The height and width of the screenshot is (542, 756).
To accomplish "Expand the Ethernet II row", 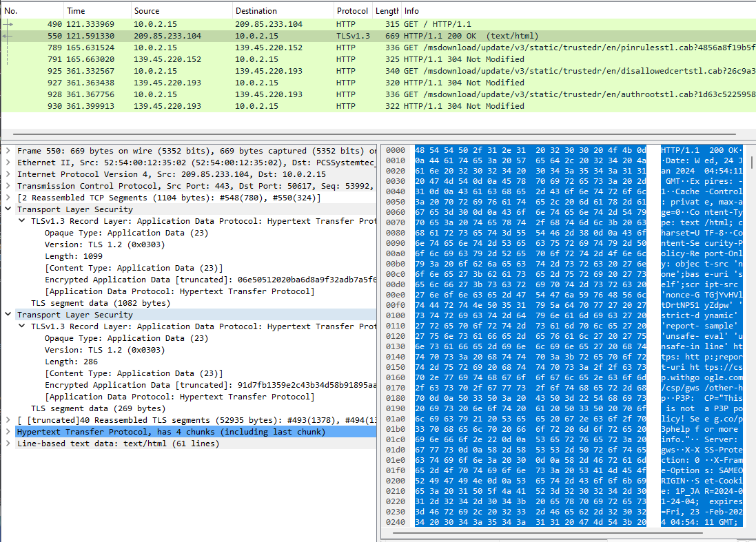I will click(8, 163).
